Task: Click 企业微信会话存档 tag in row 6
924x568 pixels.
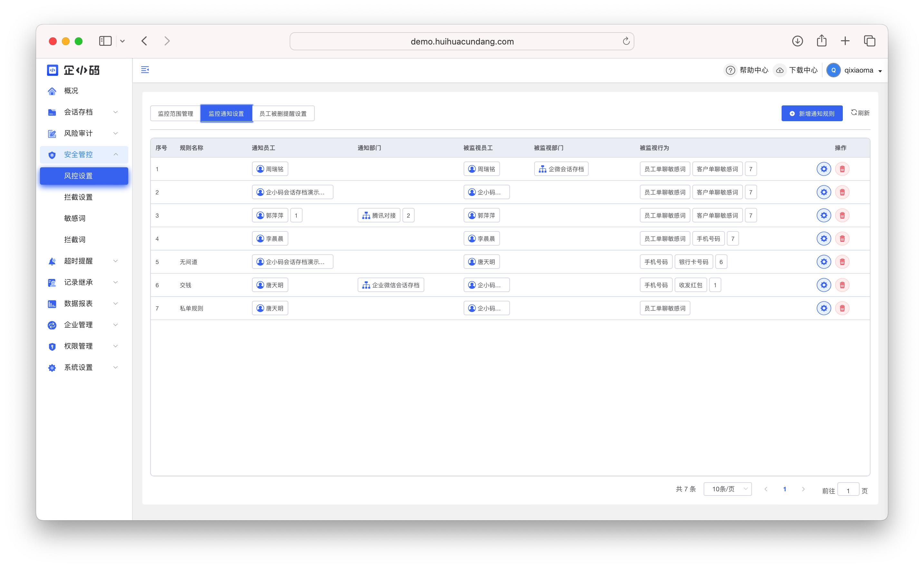Action: [x=391, y=285]
